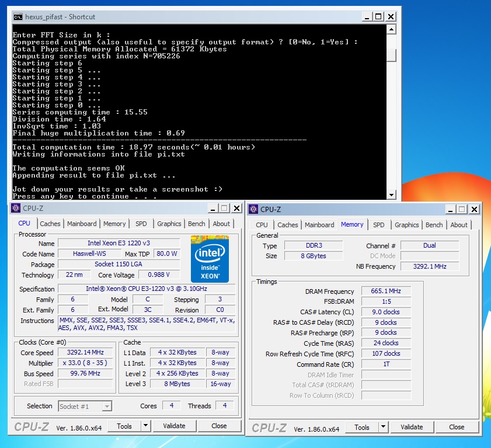This screenshot has width=491, height=448.
Task: Switch to Caches tab in left CPU-Z window
Action: click(x=50, y=224)
